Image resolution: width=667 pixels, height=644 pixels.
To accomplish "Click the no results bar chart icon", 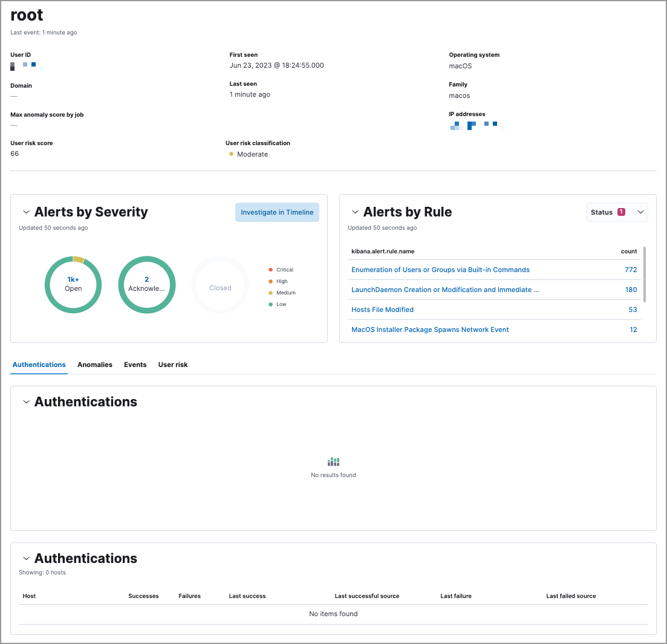I will point(333,461).
